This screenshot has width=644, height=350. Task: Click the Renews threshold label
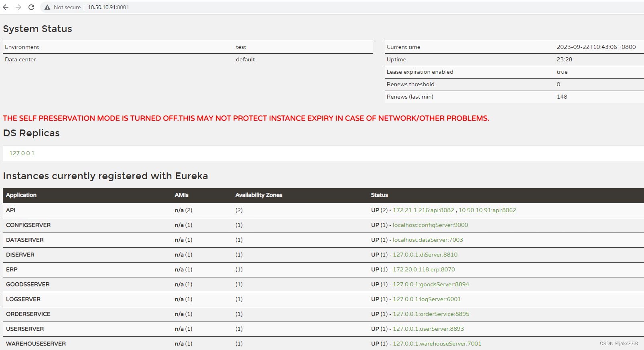(410, 84)
